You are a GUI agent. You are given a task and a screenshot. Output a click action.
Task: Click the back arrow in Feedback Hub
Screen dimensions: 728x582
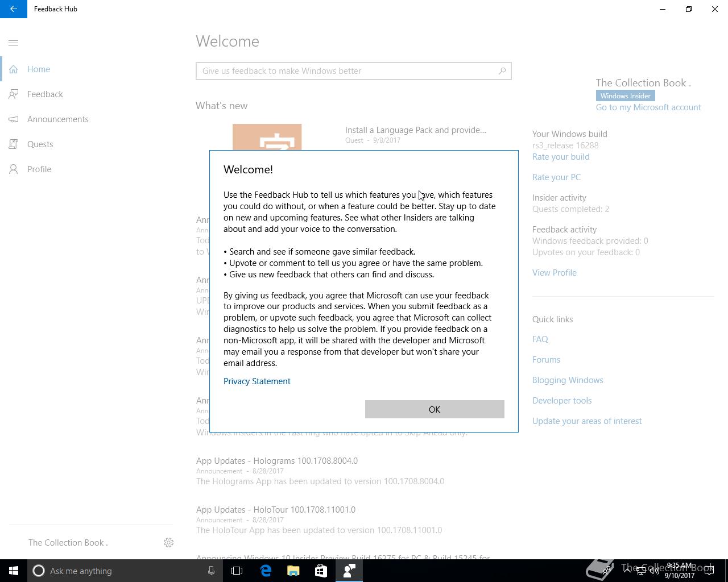[14, 9]
